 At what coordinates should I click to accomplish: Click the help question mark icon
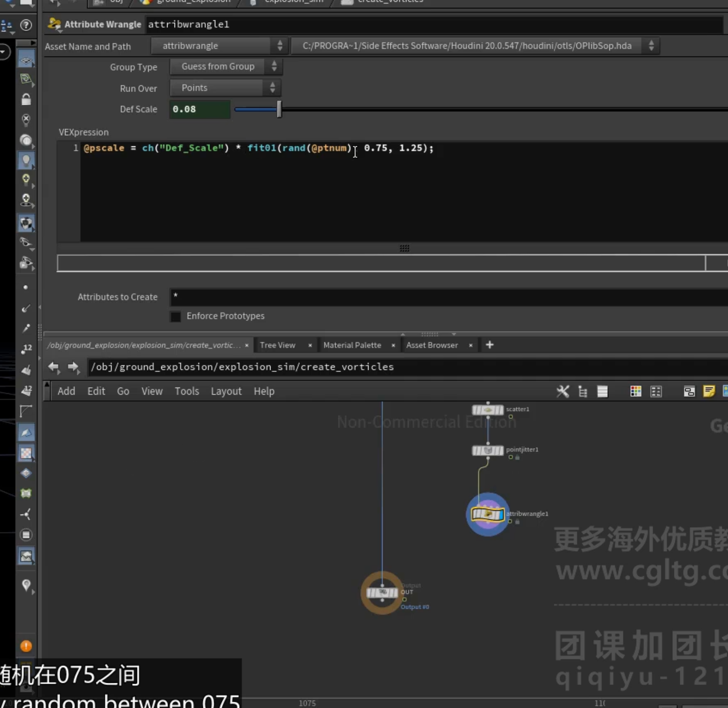(26, 25)
